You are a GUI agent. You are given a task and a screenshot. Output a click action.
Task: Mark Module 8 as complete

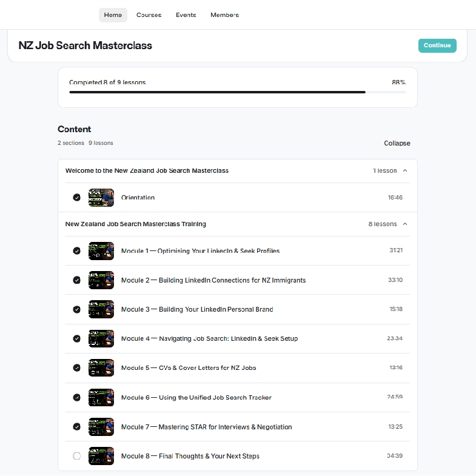point(77,456)
